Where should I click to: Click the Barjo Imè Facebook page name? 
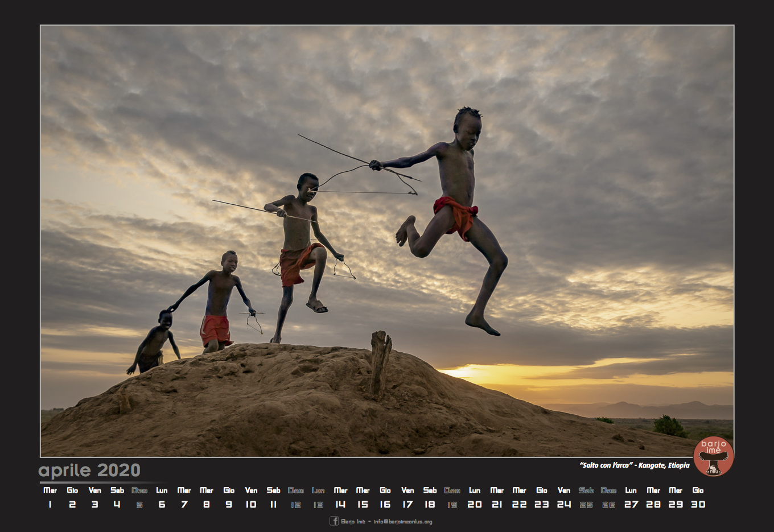tap(353, 521)
